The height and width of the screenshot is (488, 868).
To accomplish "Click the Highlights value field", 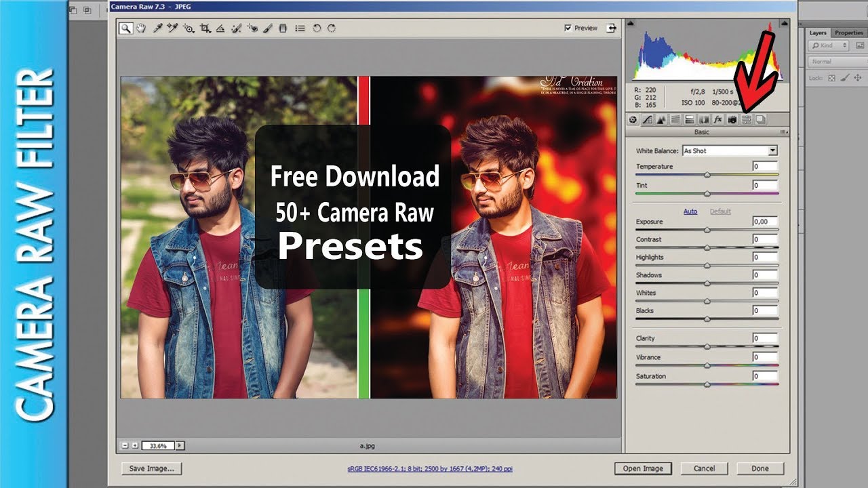I will click(x=765, y=257).
